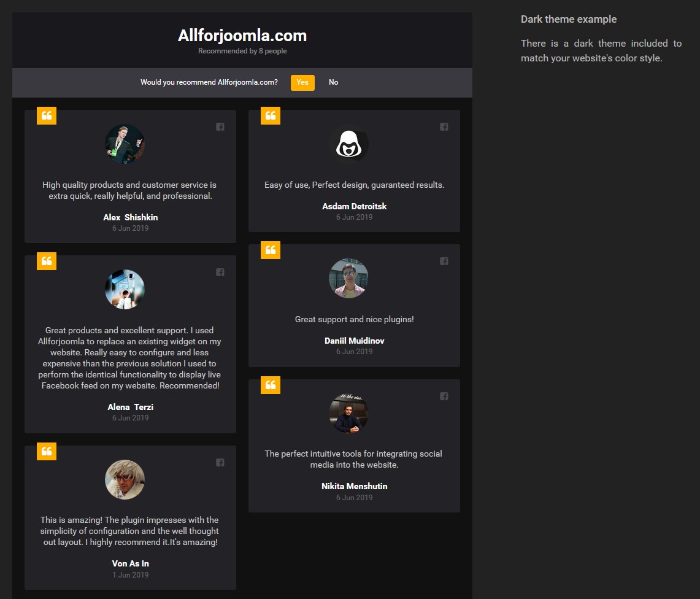The image size is (700, 599).
Task: Open Alena Terzi's avatar picture
Action: pyautogui.click(x=125, y=290)
